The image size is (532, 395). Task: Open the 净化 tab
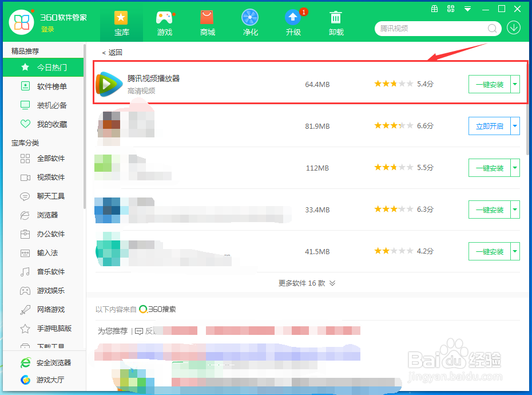coord(250,23)
